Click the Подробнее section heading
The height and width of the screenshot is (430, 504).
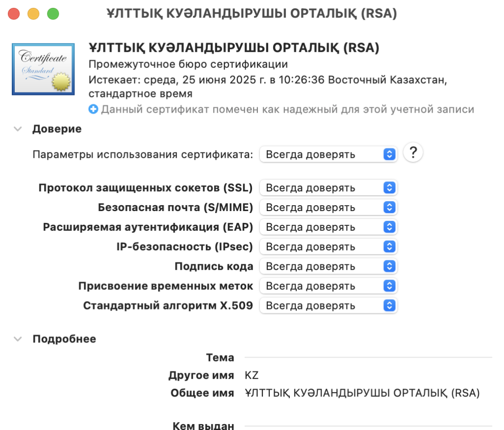coord(64,338)
